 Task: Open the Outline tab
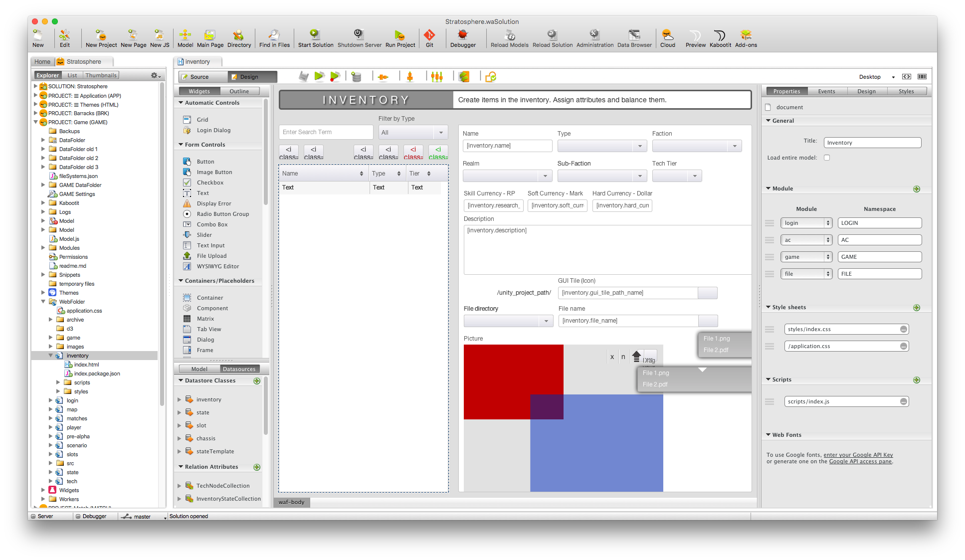coord(239,91)
